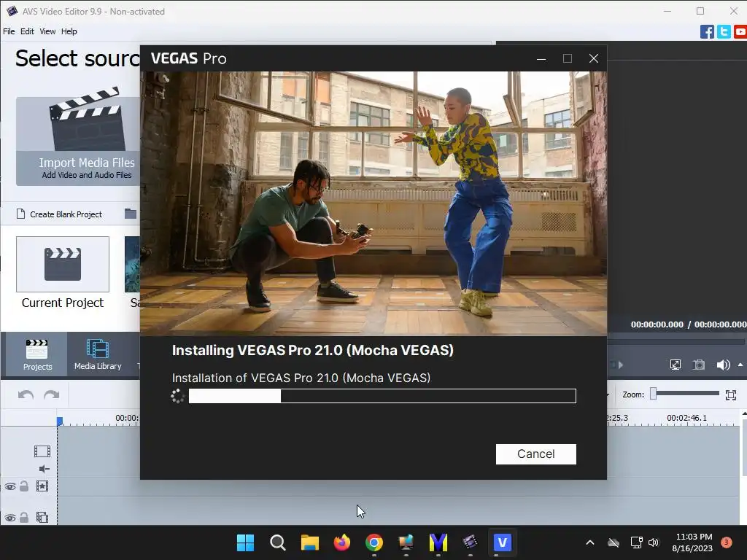Click the zoom fit-to-window icon

(731, 394)
